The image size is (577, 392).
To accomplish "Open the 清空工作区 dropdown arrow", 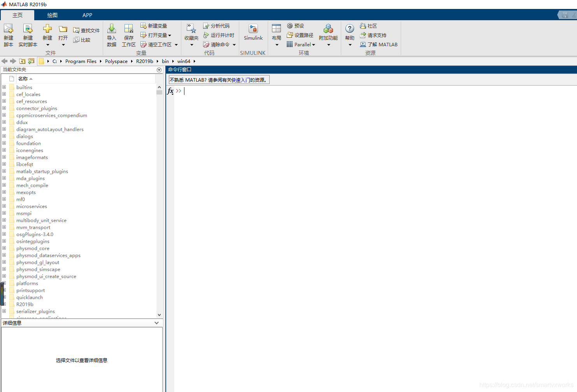I will pyautogui.click(x=176, y=45).
